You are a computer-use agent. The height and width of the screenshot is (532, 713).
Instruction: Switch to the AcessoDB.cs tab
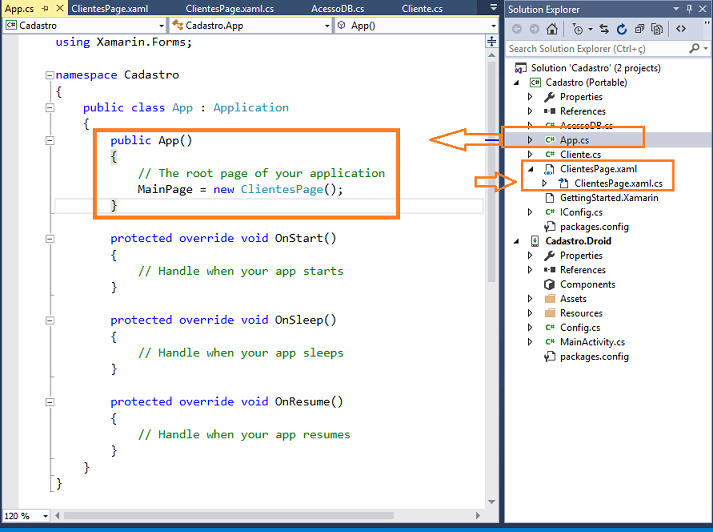[x=336, y=8]
